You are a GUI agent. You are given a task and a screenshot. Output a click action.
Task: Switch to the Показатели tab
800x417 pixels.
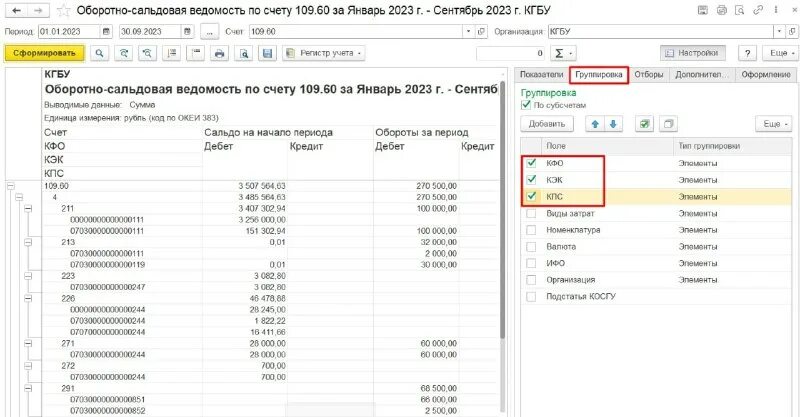pos(541,75)
